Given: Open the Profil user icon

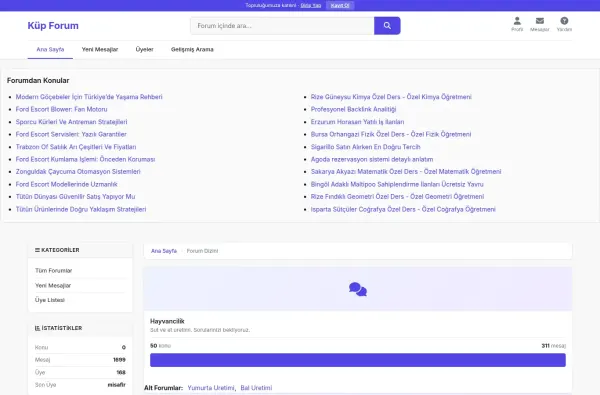Looking at the screenshot, I should (517, 24).
